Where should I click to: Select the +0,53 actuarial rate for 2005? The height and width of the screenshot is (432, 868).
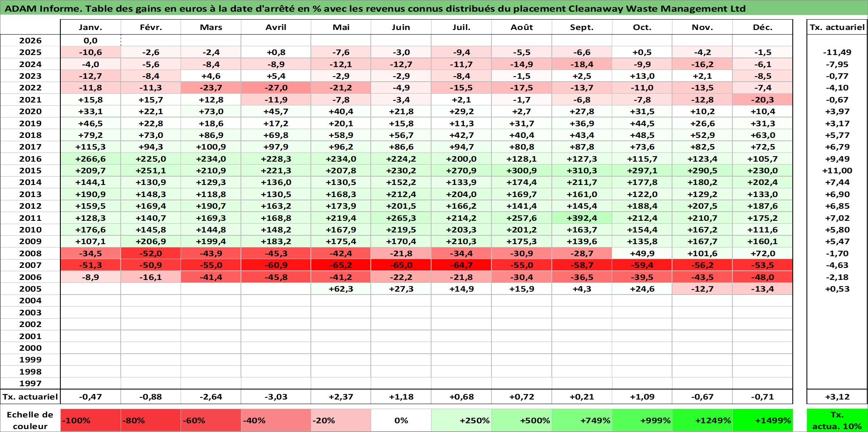(837, 289)
